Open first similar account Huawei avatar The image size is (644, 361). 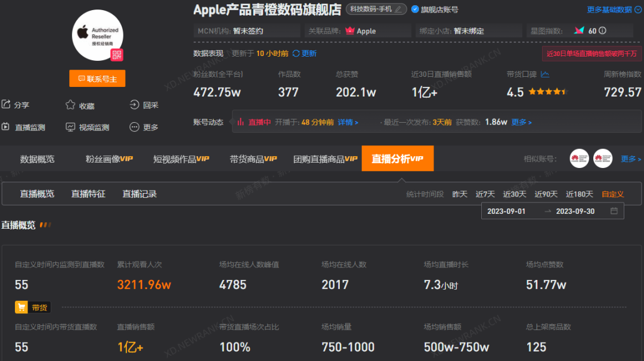tap(579, 158)
